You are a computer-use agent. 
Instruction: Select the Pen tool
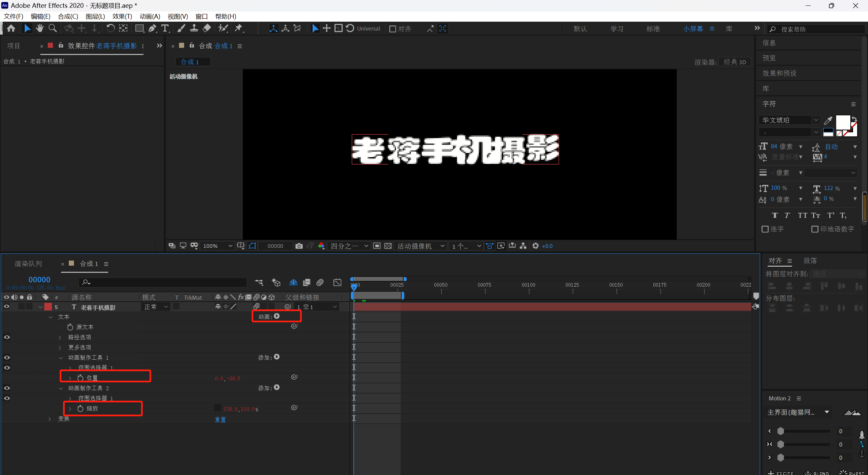(153, 28)
